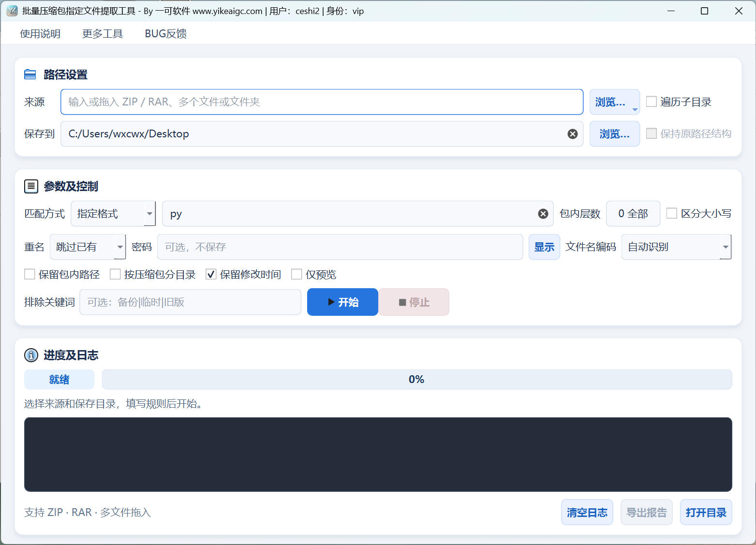Click the 停止 button
The height and width of the screenshot is (545, 756).
point(414,302)
